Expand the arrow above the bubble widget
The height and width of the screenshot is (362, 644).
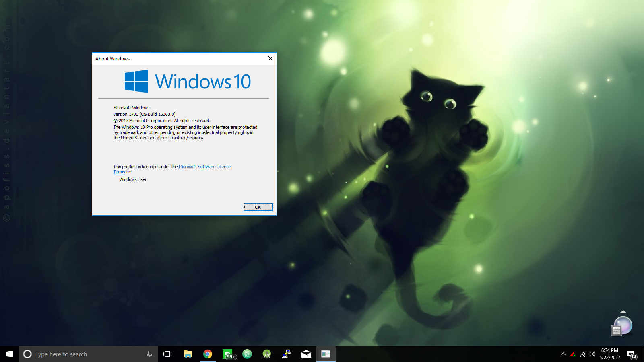point(623,311)
